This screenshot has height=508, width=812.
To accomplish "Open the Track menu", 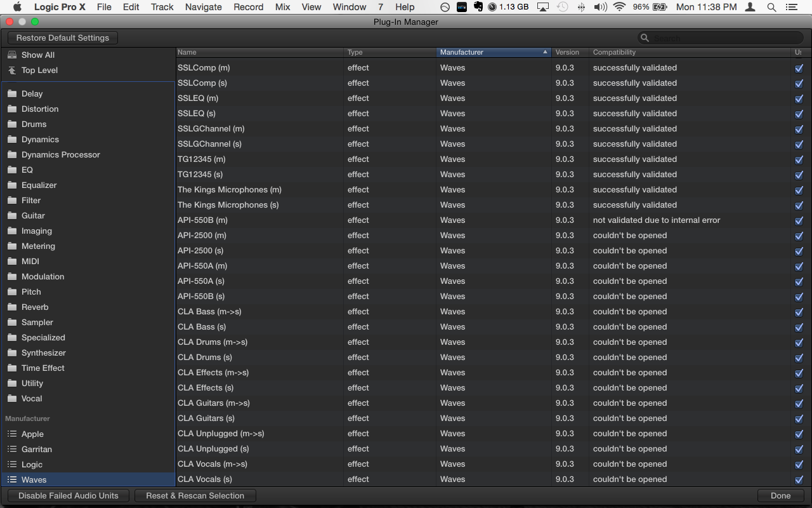I will pos(162,7).
